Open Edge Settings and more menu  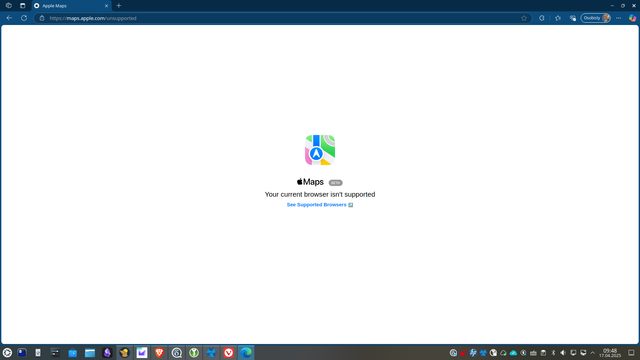(619, 18)
